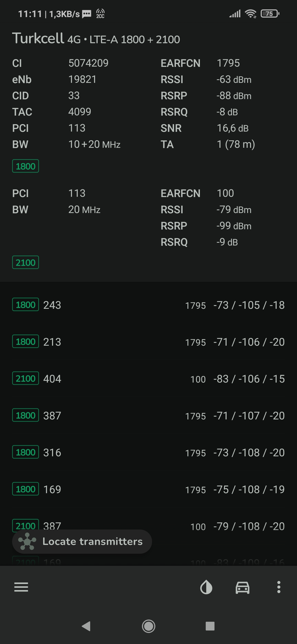Select the primary cell 1800 band badge

pos(26,166)
